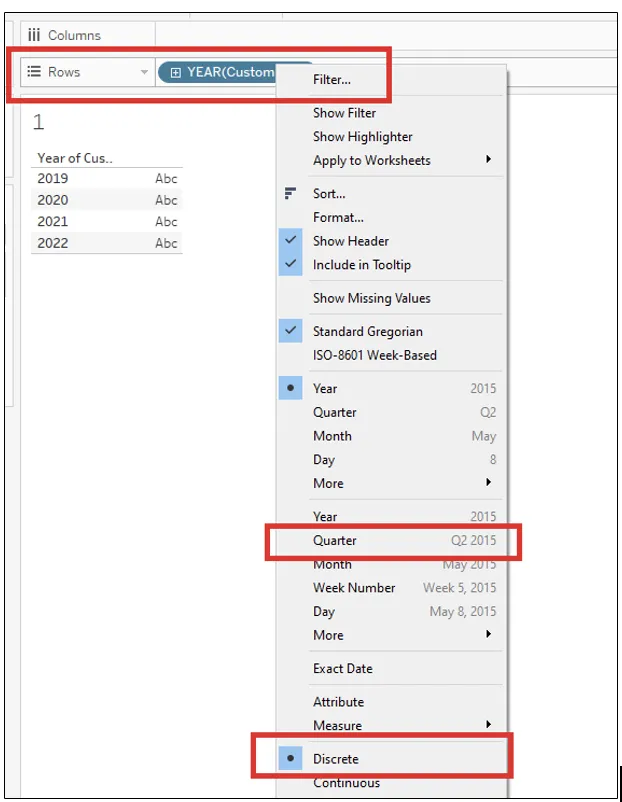This screenshot has height=802, width=622.
Task: Switch to ISO-8601 Week-Based calendar
Action: tap(374, 355)
